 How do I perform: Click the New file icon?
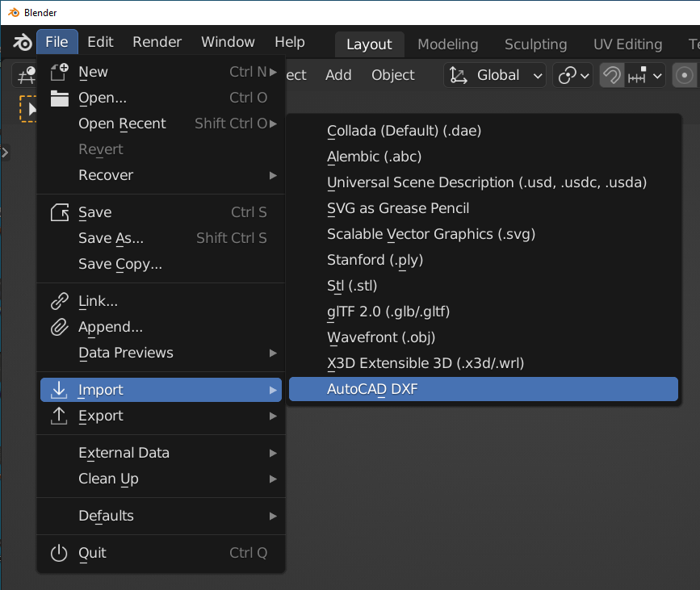(59, 72)
